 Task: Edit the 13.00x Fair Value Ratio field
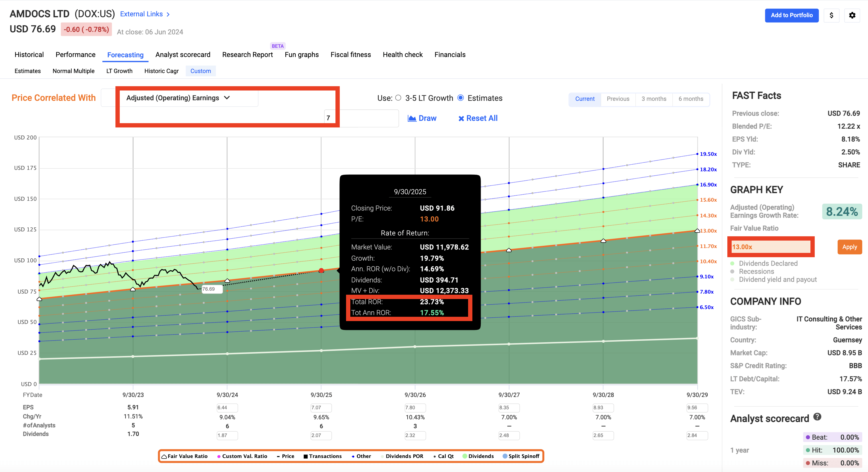(770, 247)
